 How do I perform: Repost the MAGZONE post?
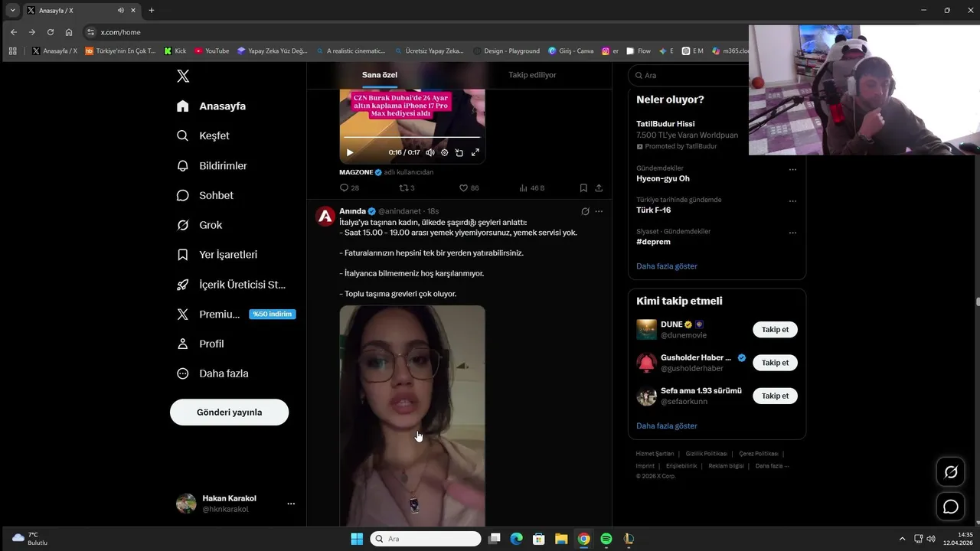(407, 187)
